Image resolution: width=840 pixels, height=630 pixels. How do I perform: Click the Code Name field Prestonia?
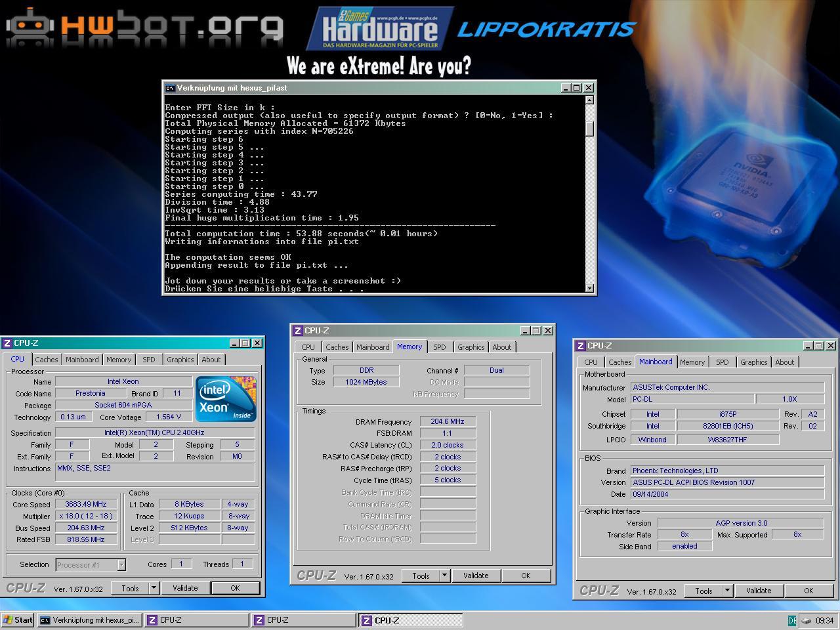point(91,394)
